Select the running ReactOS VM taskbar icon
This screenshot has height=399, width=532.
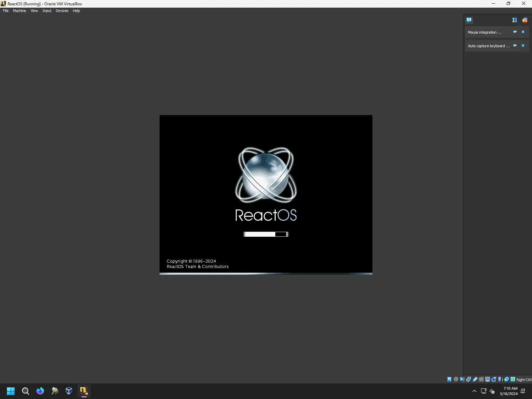coord(84,391)
